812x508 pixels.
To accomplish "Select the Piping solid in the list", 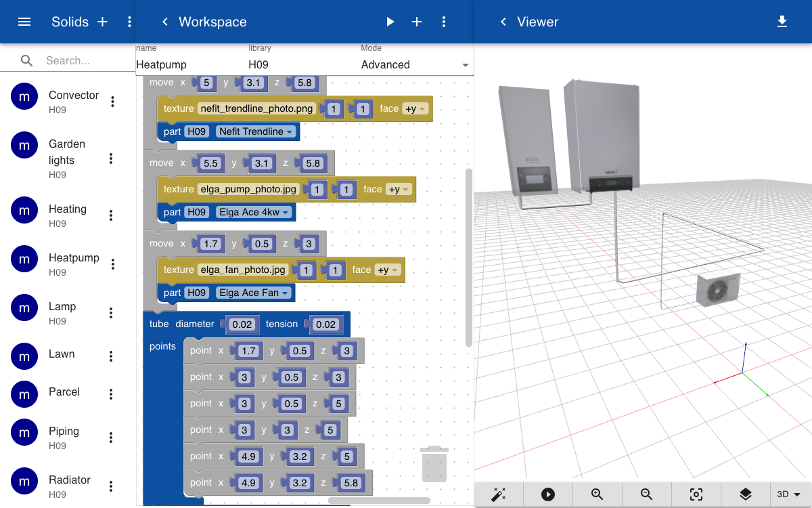I will click(68, 438).
